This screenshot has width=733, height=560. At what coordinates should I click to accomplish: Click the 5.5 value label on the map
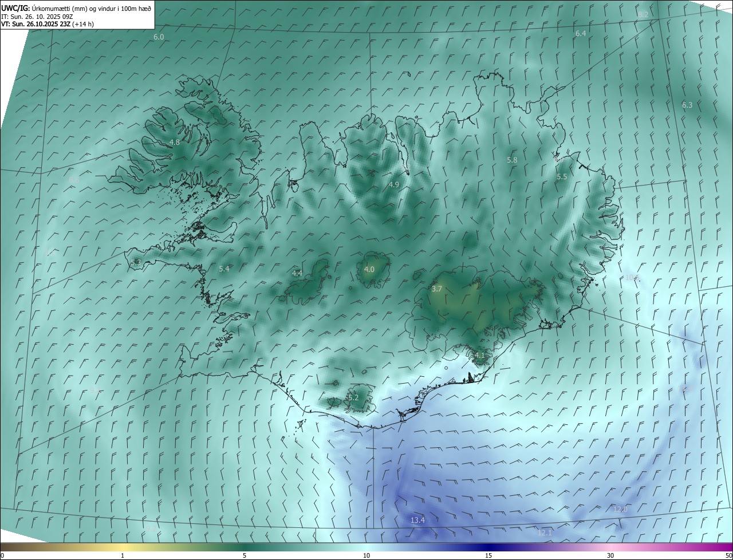(x=562, y=177)
